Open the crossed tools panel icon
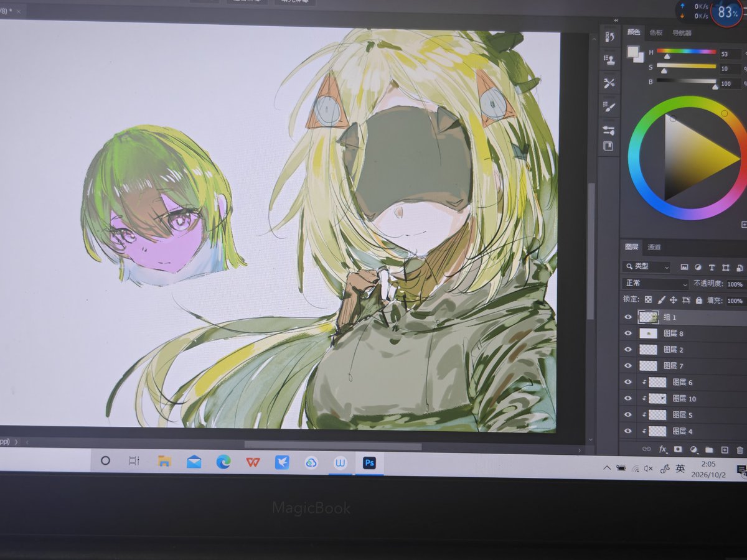The height and width of the screenshot is (560, 747). [609, 83]
